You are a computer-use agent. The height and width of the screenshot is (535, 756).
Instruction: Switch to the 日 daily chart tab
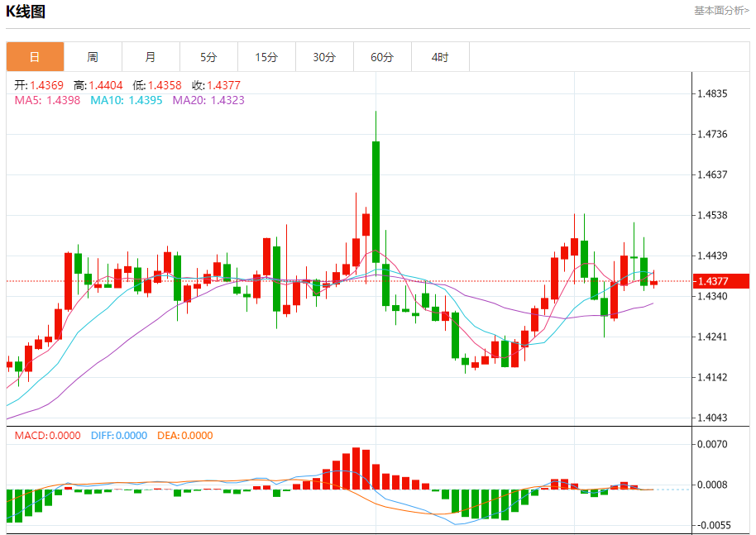[36, 57]
